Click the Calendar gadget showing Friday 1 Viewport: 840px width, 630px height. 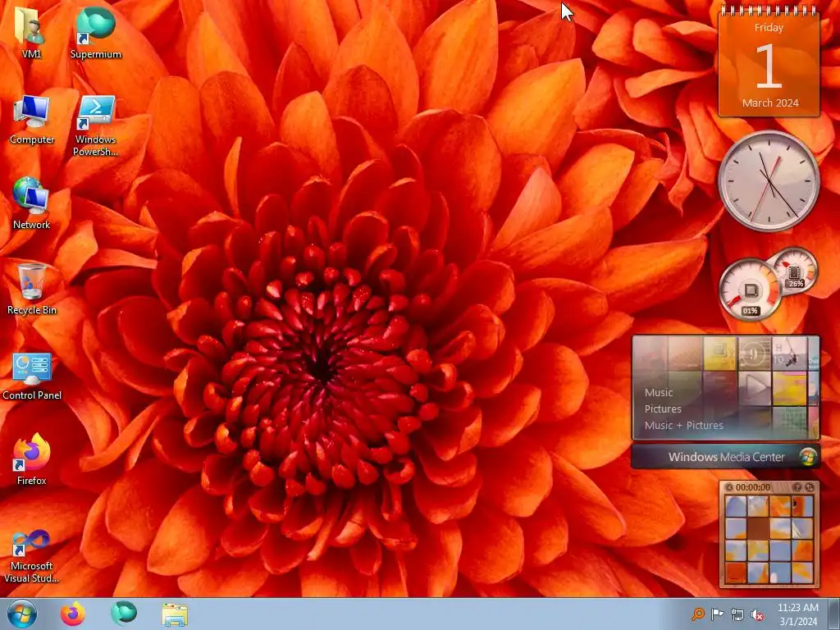pos(769,62)
